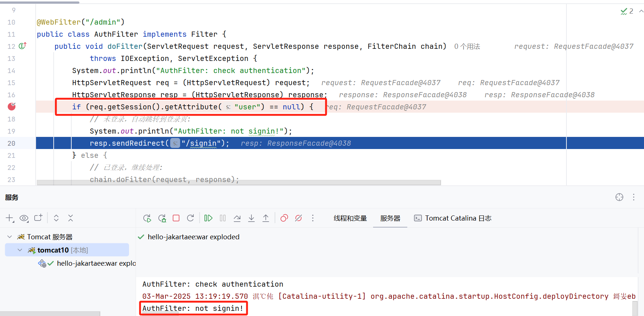Collapse all services tree nodes
Image resolution: width=644 pixels, height=316 pixels.
point(71,218)
